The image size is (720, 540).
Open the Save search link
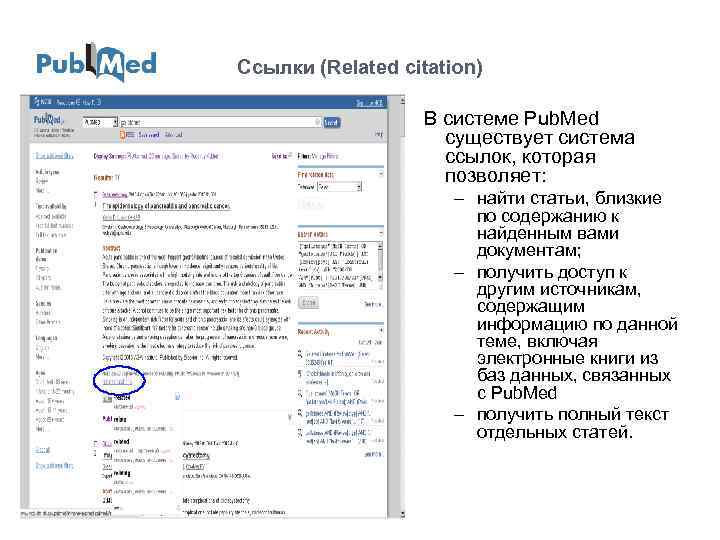(148, 135)
